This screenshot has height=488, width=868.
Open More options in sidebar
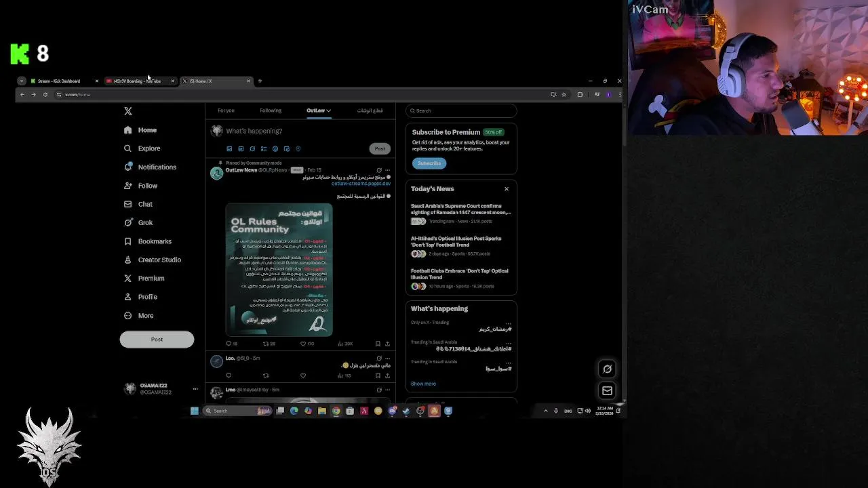click(x=138, y=316)
